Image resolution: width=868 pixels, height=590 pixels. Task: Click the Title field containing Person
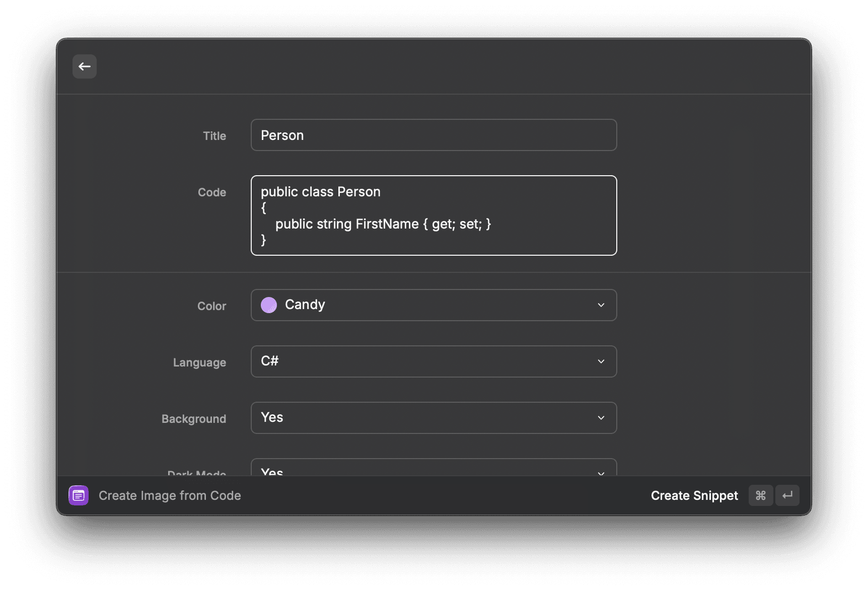pyautogui.click(x=433, y=135)
